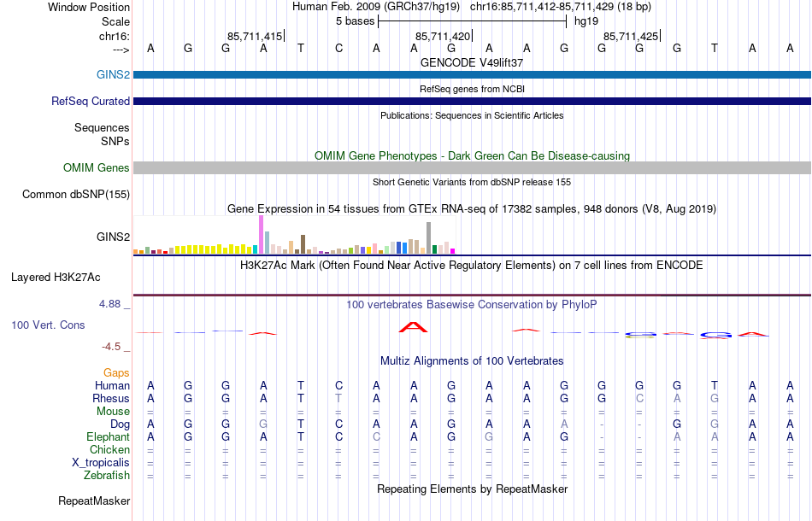Click the GINS2 GENCODE track label
812x521 pixels.
click(x=113, y=74)
